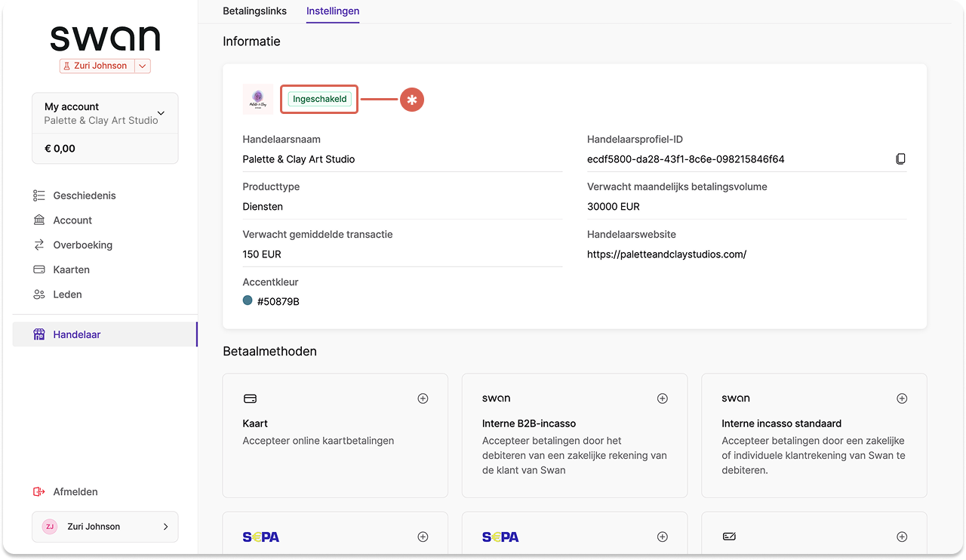Screen dimensions: 966x560
Task: Click swan logo in Interne B2B-incasso tile
Action: pos(496,398)
